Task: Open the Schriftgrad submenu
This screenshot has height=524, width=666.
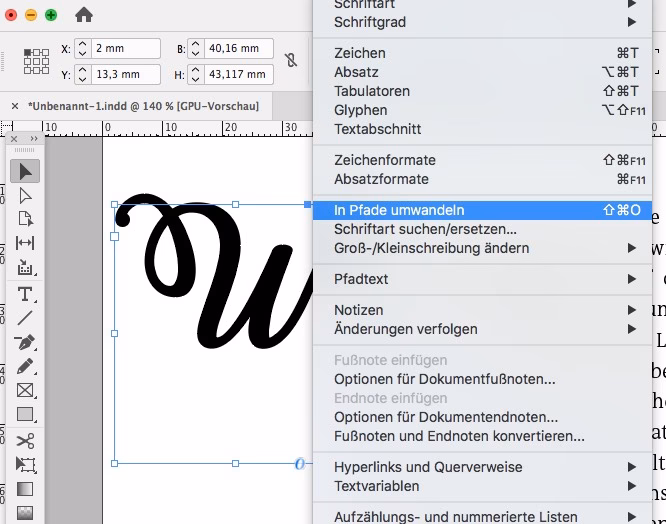Action: pyautogui.click(x=483, y=22)
